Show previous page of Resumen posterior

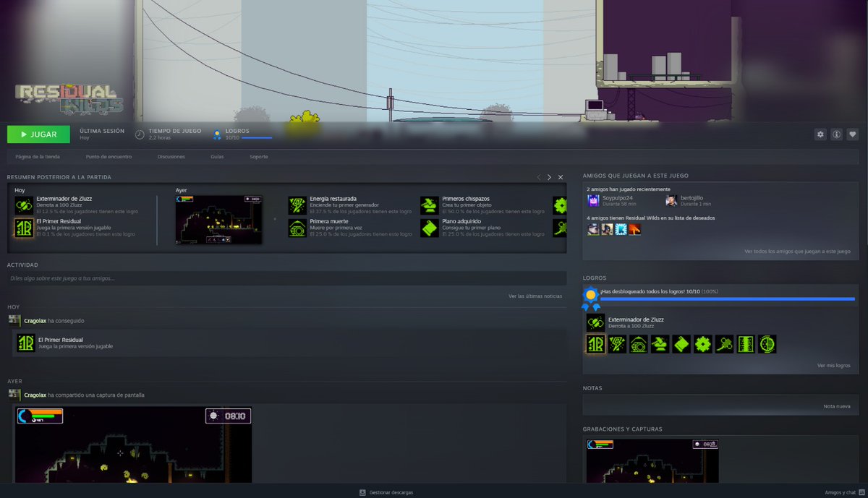(538, 176)
